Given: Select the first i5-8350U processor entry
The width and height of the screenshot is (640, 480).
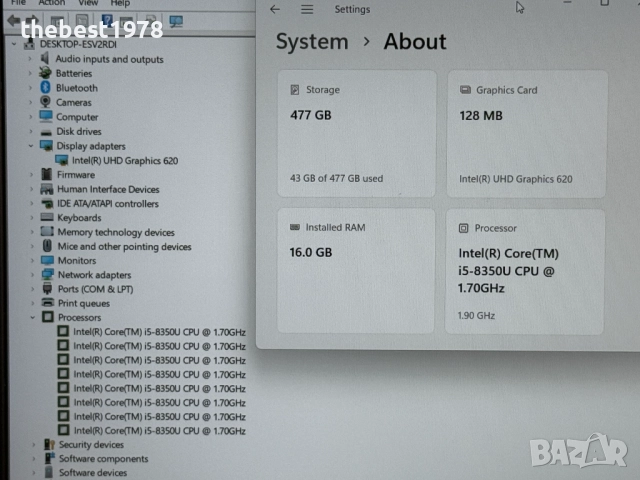Looking at the screenshot, I should (158, 332).
